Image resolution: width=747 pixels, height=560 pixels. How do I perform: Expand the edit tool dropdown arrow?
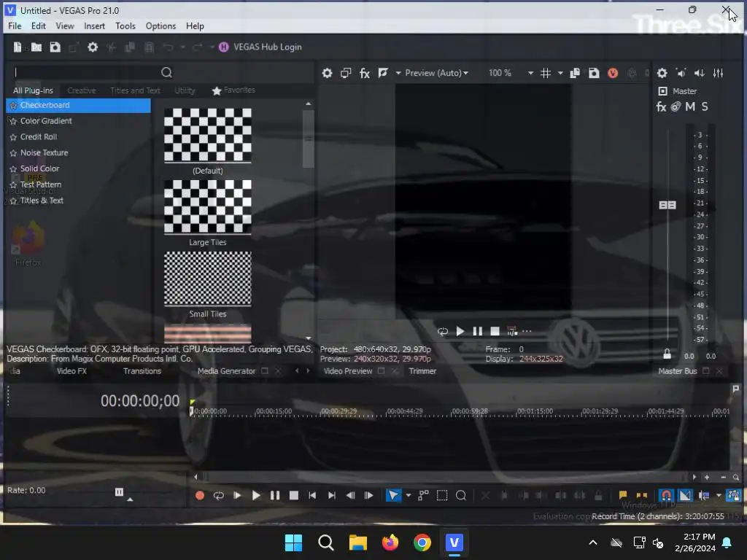tap(409, 496)
